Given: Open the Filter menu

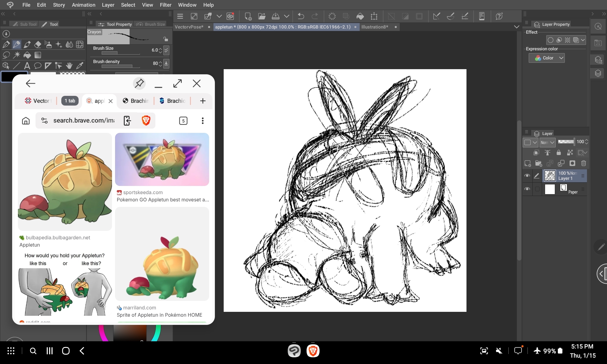Looking at the screenshot, I should 165,5.
